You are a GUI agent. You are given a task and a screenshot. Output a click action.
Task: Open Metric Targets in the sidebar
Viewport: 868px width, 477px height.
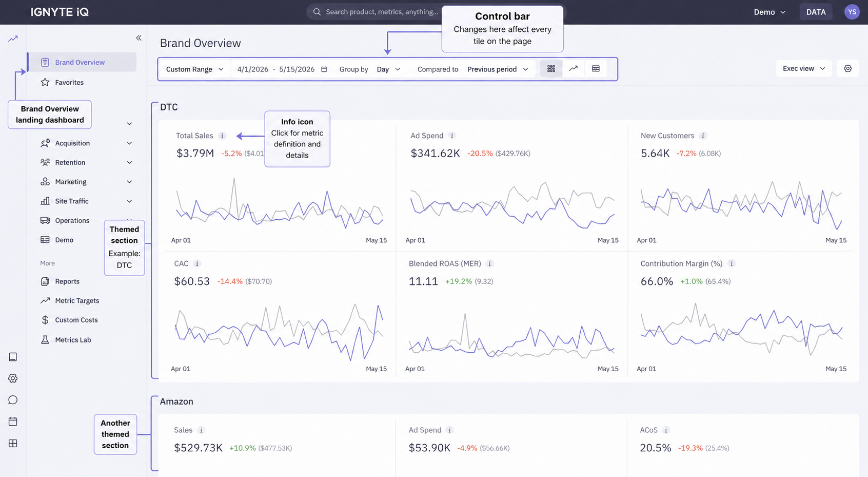coord(77,301)
